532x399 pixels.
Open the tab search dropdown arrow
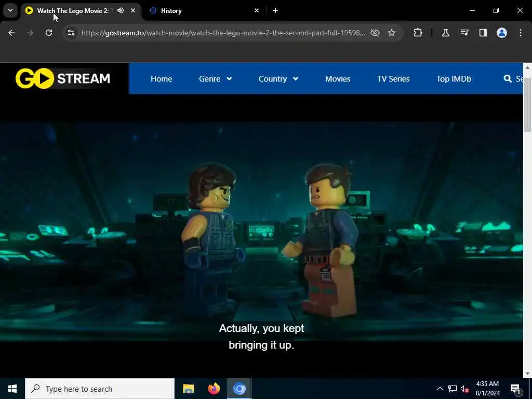(10, 10)
